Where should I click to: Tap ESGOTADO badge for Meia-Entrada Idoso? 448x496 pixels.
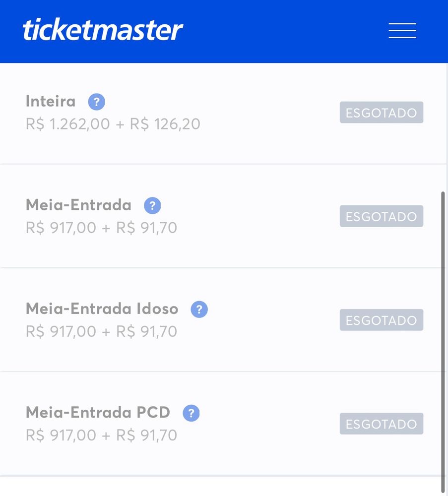(x=381, y=320)
